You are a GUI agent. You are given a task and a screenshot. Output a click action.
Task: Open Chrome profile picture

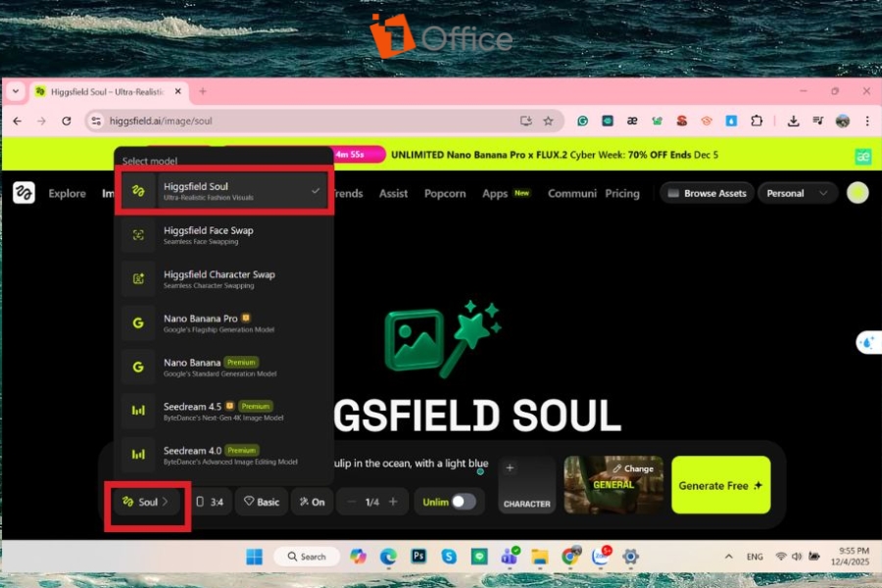(843, 121)
